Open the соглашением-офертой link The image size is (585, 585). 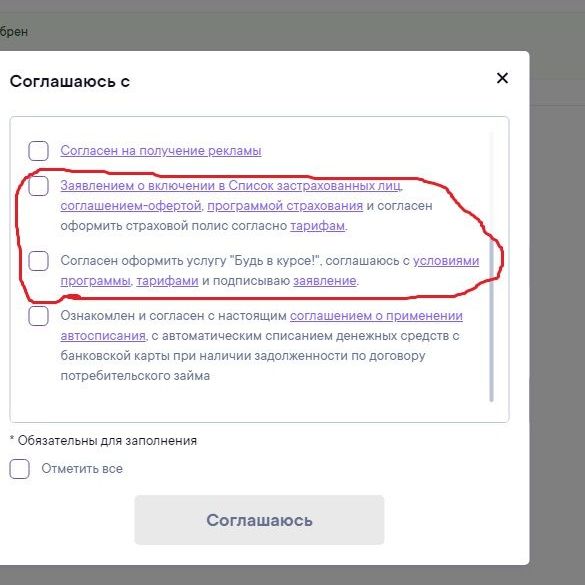click(131, 206)
